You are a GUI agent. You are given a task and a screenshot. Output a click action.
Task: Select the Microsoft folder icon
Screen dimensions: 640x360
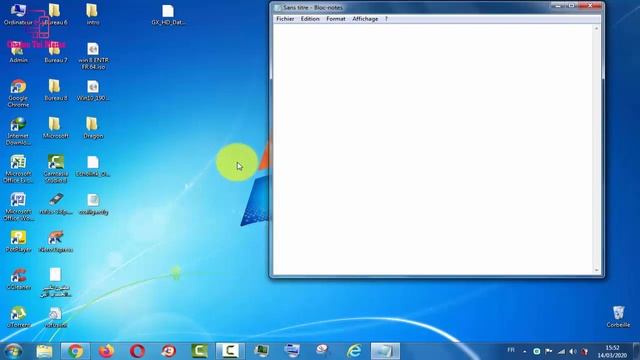click(x=56, y=128)
